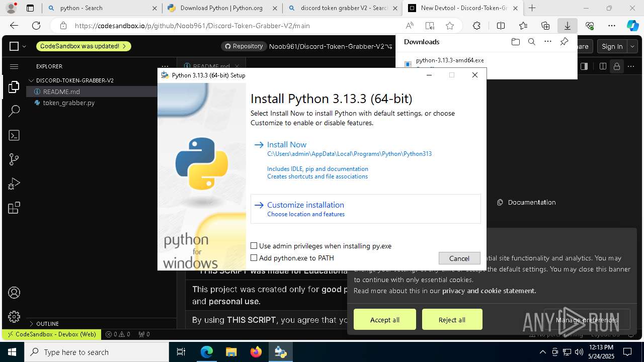644x362 pixels.
Task: Open Edge Favorites list
Action: 523,26
